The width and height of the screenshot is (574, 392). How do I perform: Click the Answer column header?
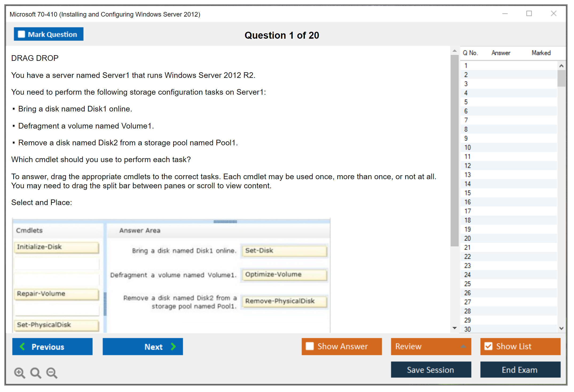click(x=501, y=53)
